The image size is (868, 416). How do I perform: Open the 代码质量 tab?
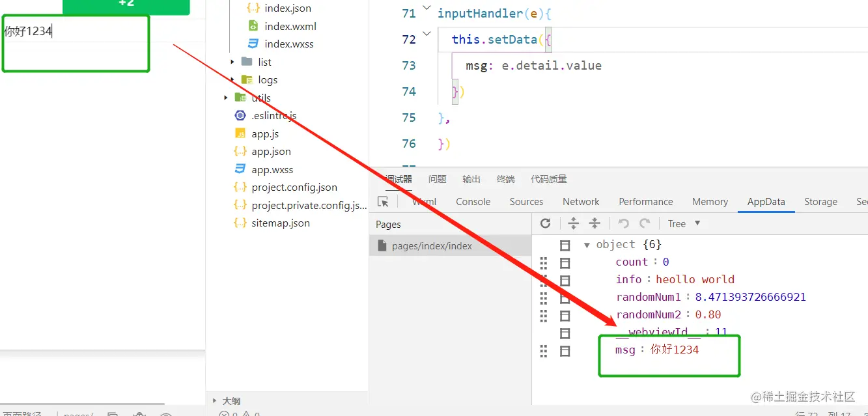tap(549, 179)
